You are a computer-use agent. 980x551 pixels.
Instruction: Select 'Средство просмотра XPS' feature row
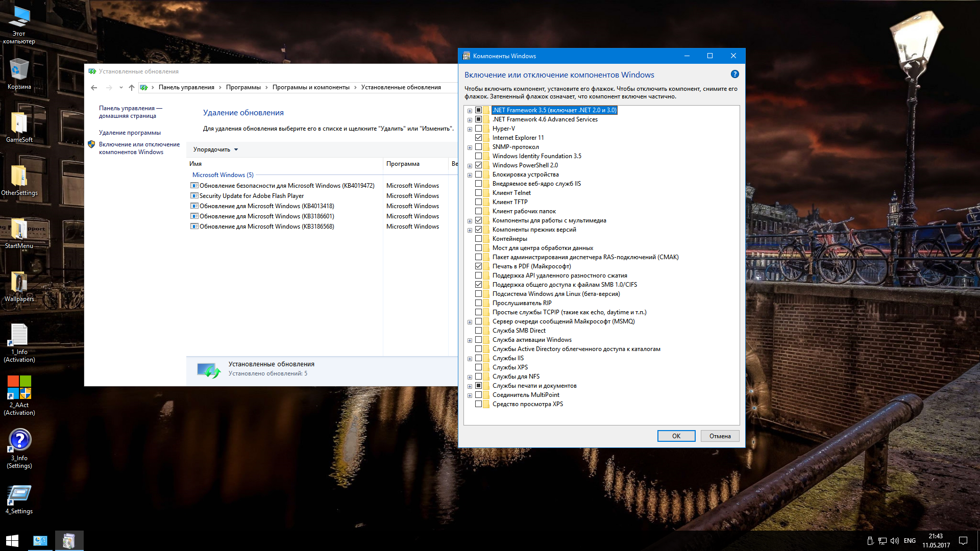[x=527, y=404]
